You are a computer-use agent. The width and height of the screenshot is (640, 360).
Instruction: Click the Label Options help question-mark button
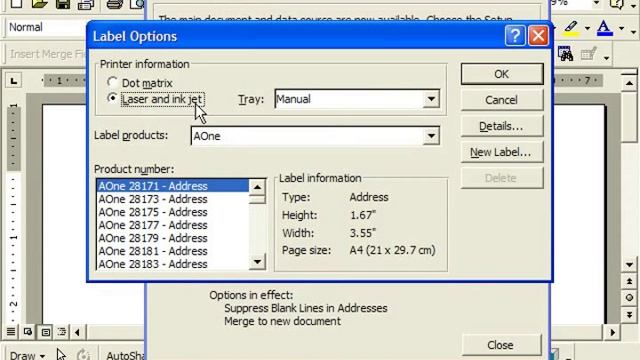pos(515,36)
